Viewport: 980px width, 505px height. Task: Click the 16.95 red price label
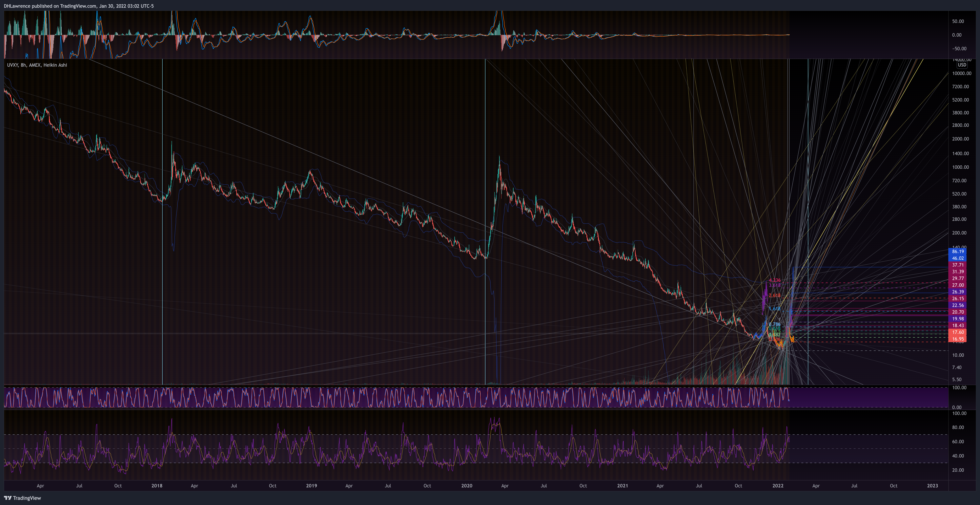pyautogui.click(x=958, y=339)
